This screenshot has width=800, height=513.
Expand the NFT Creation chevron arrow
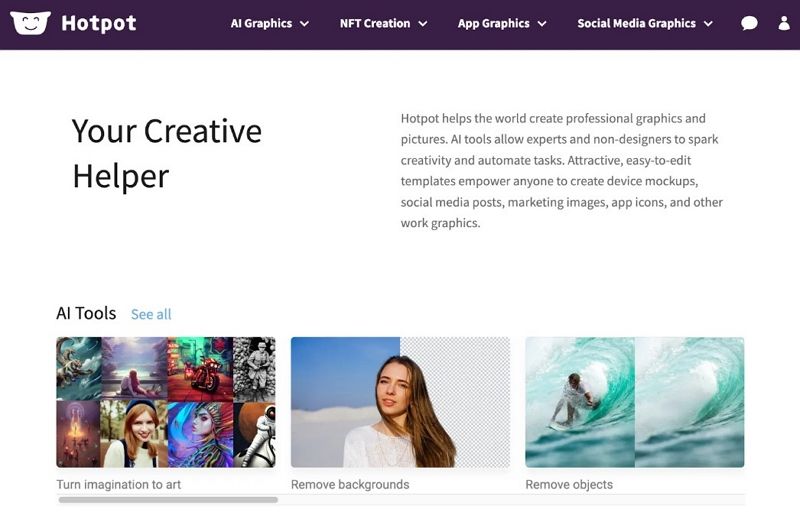point(423,24)
